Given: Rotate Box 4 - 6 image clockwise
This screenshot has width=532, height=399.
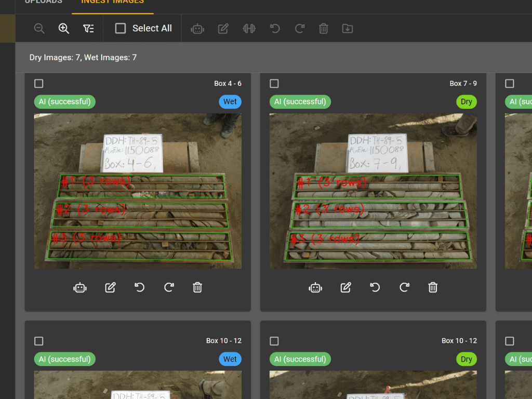Looking at the screenshot, I should point(169,287).
